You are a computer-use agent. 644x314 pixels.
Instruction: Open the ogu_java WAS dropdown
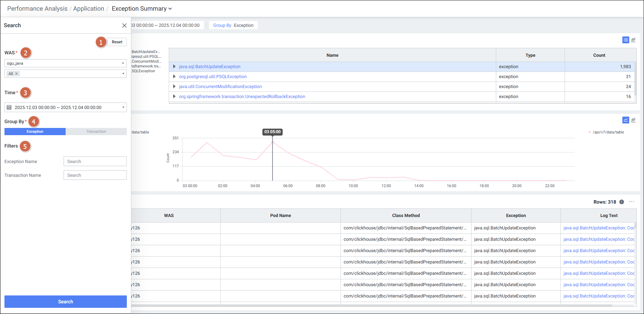coord(65,63)
